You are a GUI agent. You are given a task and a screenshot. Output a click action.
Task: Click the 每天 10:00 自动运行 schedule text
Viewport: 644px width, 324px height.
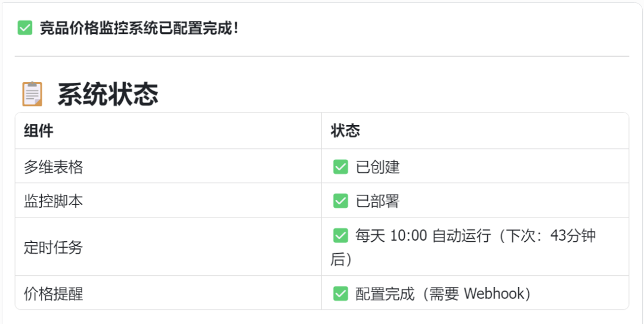423,236
